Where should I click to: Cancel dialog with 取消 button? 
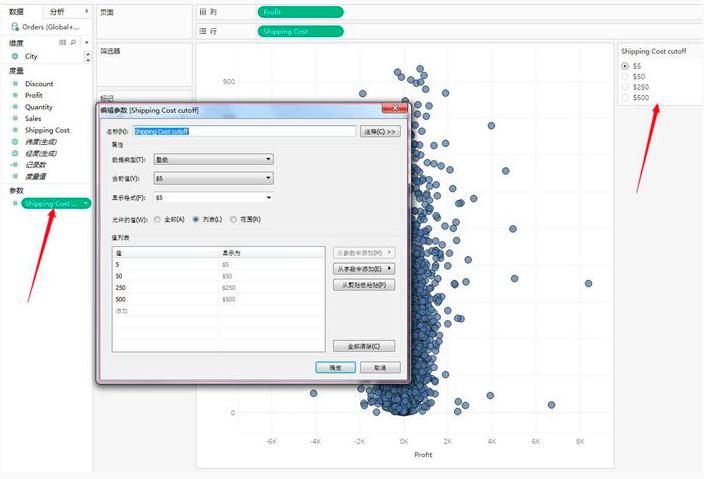point(380,368)
